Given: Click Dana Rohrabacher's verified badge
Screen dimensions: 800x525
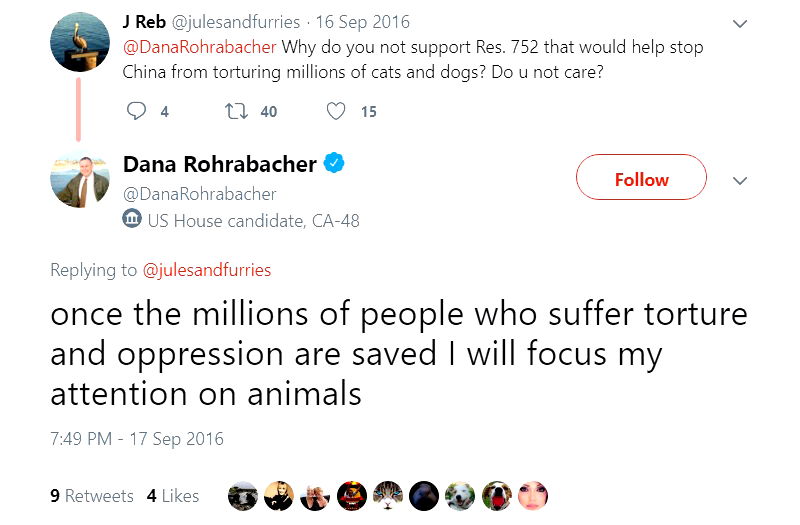Looking at the screenshot, I should tap(335, 164).
